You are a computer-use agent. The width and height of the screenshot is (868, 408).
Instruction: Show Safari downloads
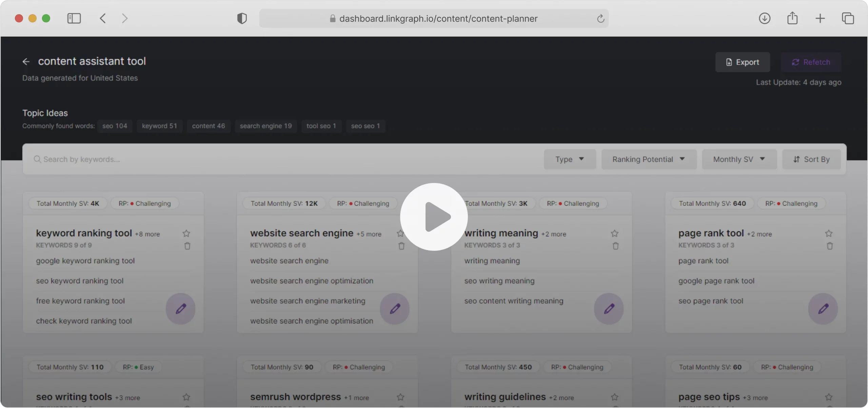(765, 18)
